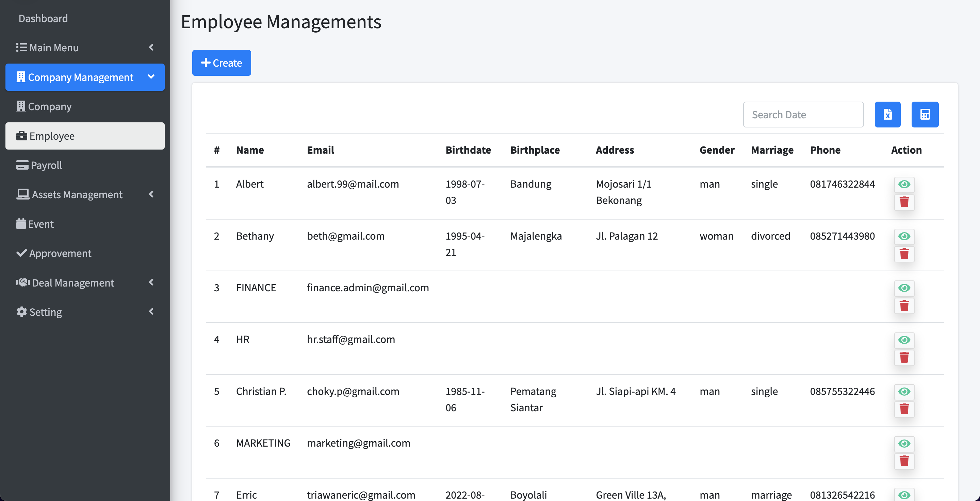The image size is (980, 501).
Task: Focus the Search Date field
Action: [803, 115]
